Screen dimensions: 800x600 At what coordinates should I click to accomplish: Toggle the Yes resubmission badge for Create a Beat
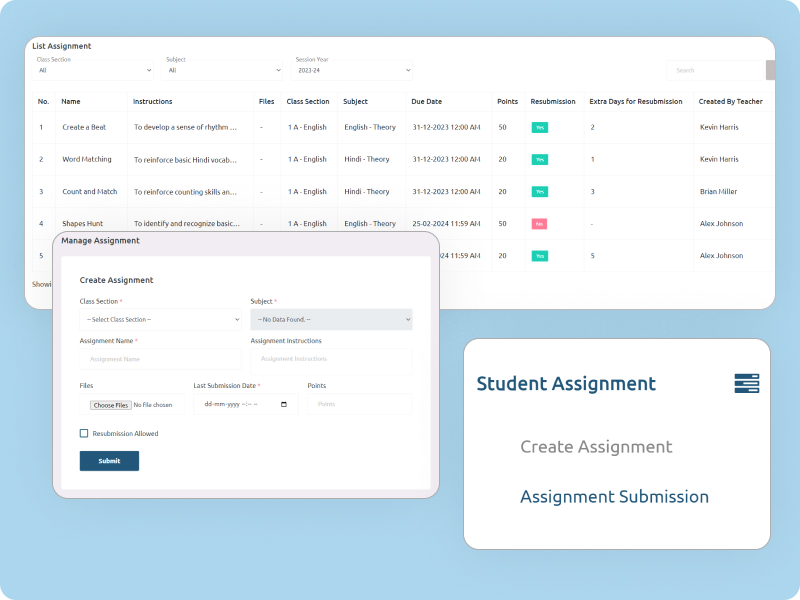pos(540,128)
